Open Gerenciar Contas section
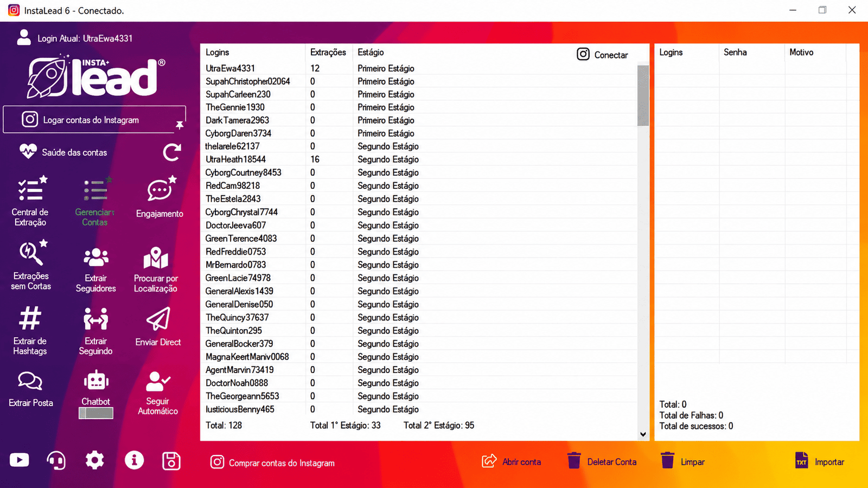The height and width of the screenshot is (488, 868). pyautogui.click(x=95, y=202)
